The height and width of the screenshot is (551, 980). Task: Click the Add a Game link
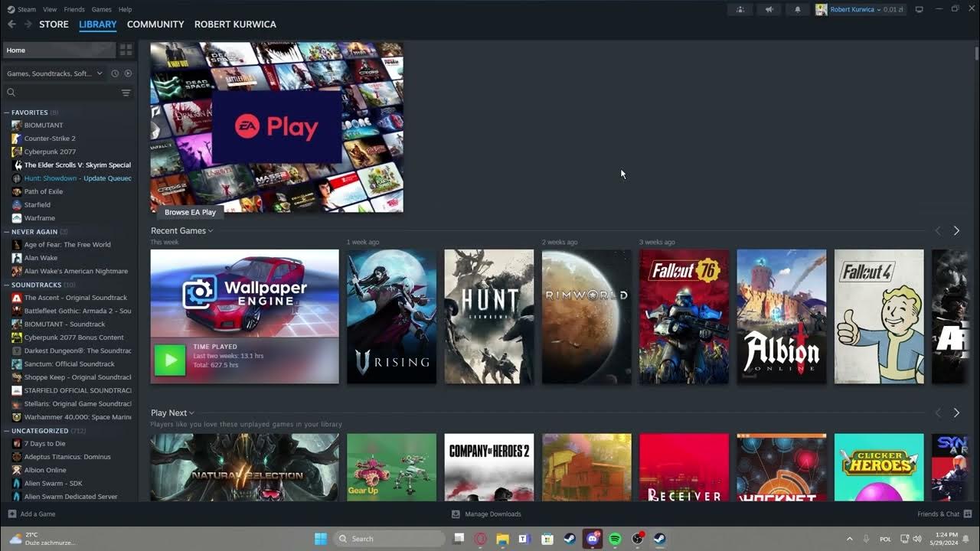pyautogui.click(x=38, y=514)
